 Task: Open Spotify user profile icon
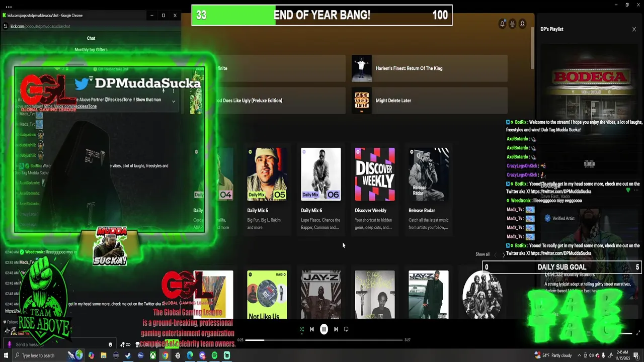pyautogui.click(x=522, y=24)
